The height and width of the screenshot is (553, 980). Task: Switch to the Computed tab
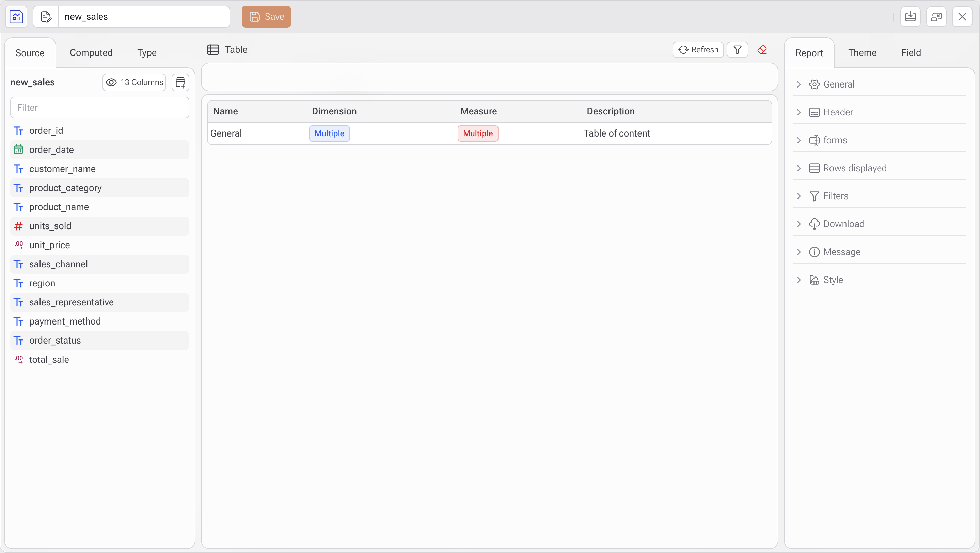(x=91, y=53)
